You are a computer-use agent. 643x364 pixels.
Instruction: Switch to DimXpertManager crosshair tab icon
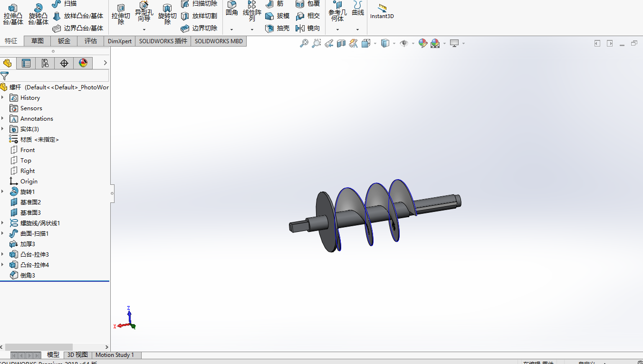coord(64,63)
